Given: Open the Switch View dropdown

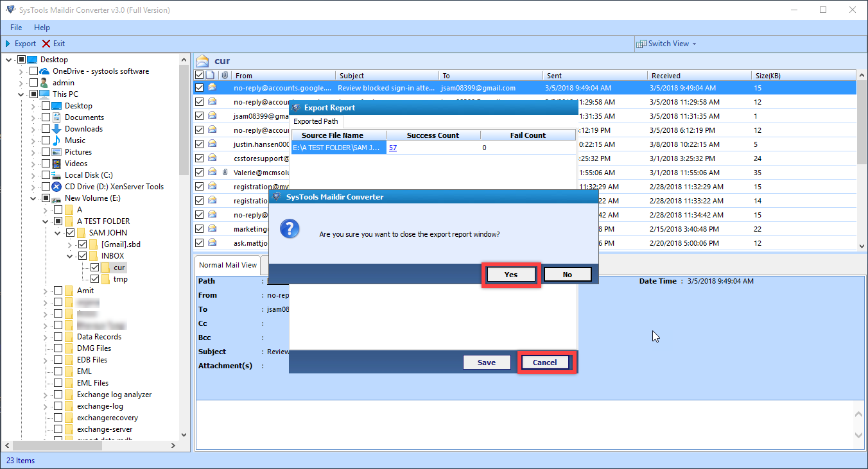Looking at the screenshot, I should pos(666,44).
